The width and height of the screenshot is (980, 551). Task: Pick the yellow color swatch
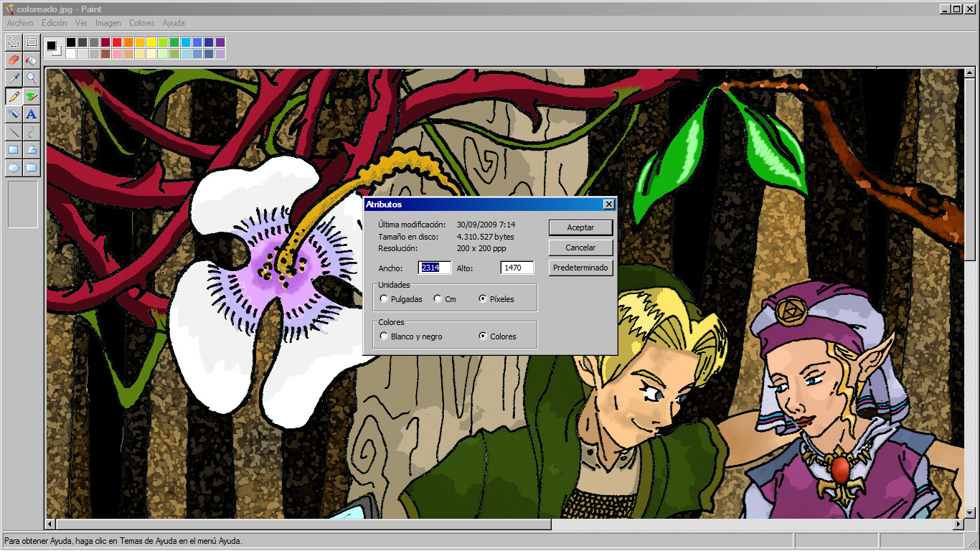[151, 42]
